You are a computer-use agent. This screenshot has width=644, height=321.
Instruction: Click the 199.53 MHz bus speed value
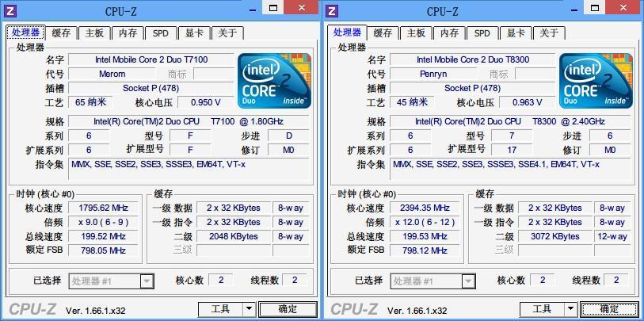[425, 236]
